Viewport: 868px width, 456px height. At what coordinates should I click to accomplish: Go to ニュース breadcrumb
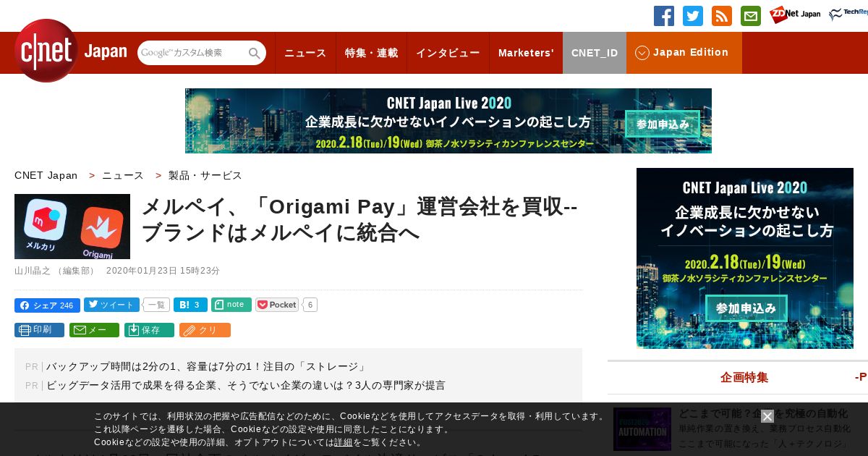pyautogui.click(x=123, y=175)
